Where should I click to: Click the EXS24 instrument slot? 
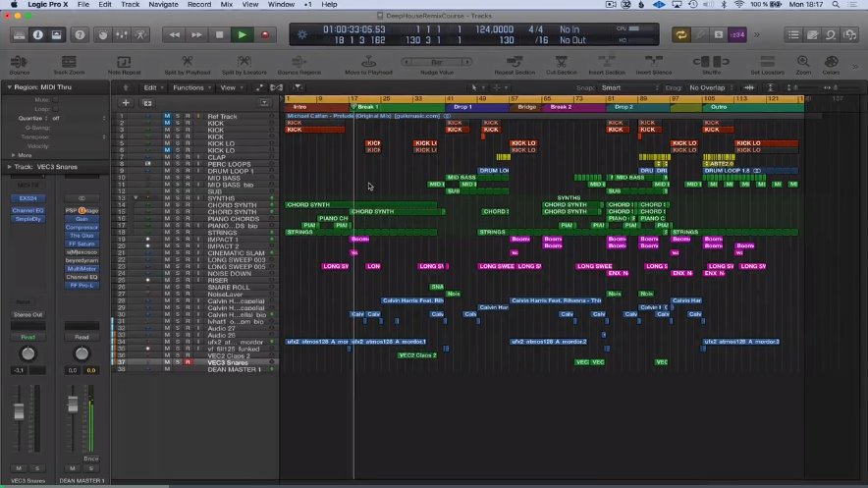28,198
